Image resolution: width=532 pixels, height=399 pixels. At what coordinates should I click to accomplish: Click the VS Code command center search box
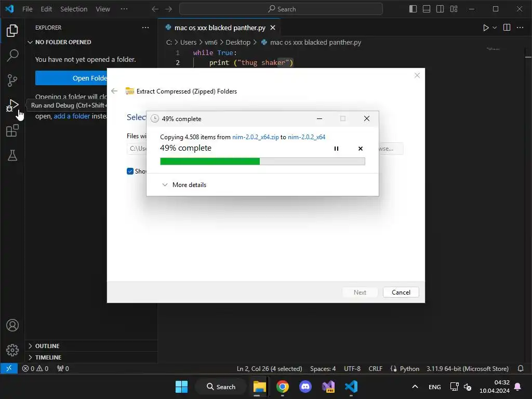tap(281, 9)
